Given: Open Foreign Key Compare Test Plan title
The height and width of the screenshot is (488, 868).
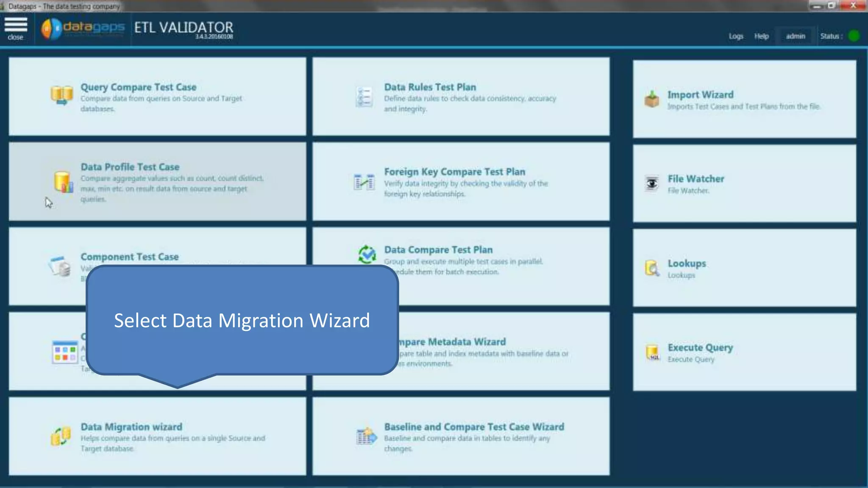Looking at the screenshot, I should pos(455,172).
